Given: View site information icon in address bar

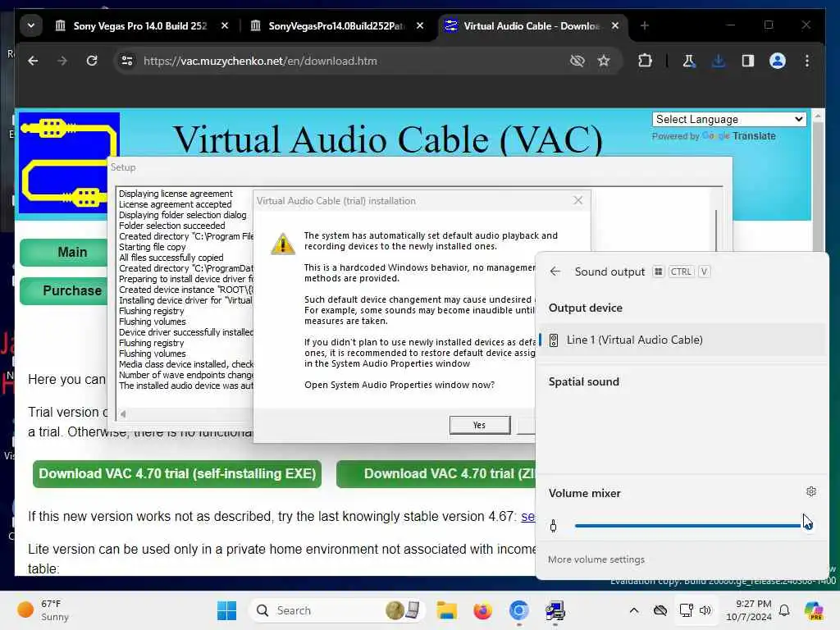Looking at the screenshot, I should [127, 61].
